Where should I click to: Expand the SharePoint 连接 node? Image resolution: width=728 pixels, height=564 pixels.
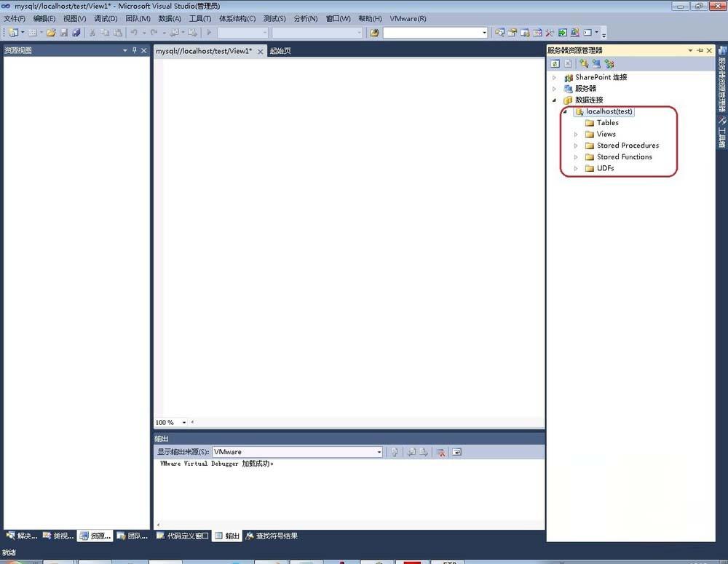[554, 78]
